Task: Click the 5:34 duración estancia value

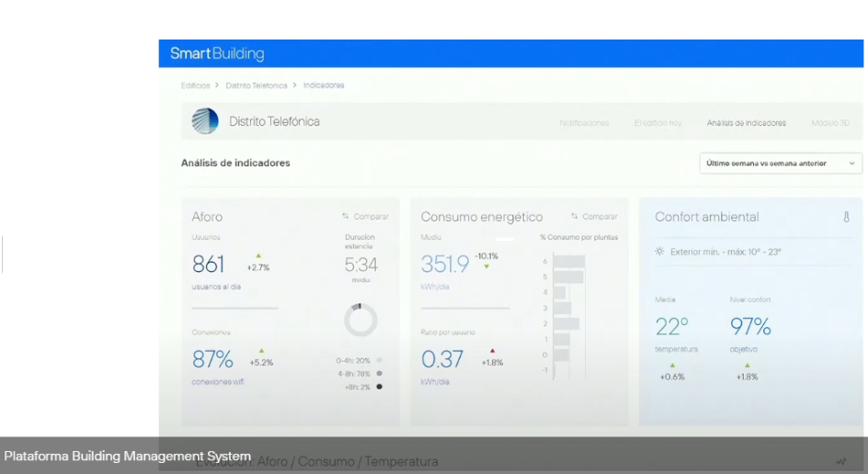Action: pyautogui.click(x=361, y=265)
